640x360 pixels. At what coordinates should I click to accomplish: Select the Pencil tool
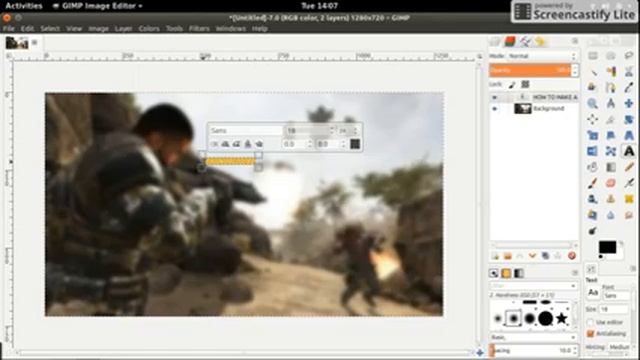[629, 167]
